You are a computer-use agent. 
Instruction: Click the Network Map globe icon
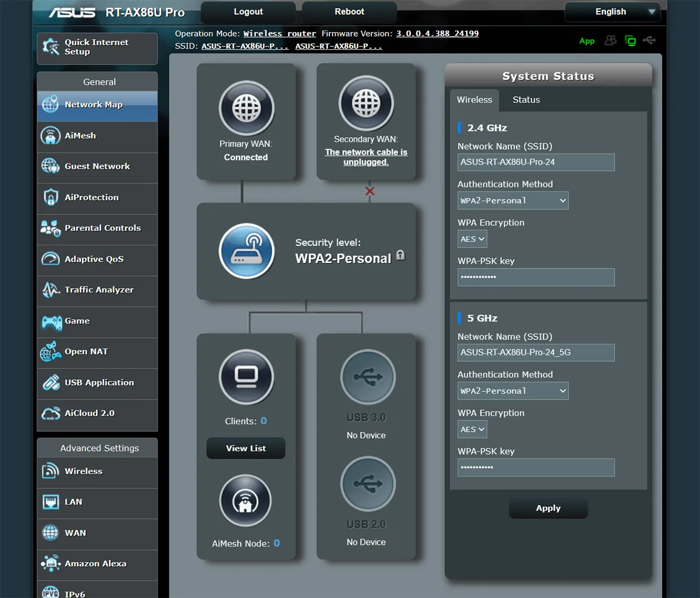tap(50, 104)
